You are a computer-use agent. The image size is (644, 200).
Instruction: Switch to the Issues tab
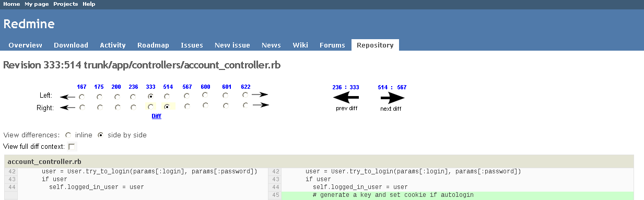[192, 45]
